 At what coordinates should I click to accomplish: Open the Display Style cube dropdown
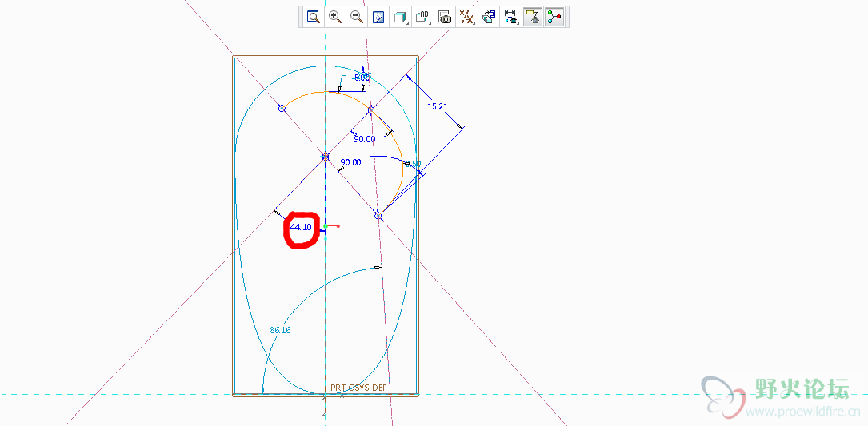400,17
